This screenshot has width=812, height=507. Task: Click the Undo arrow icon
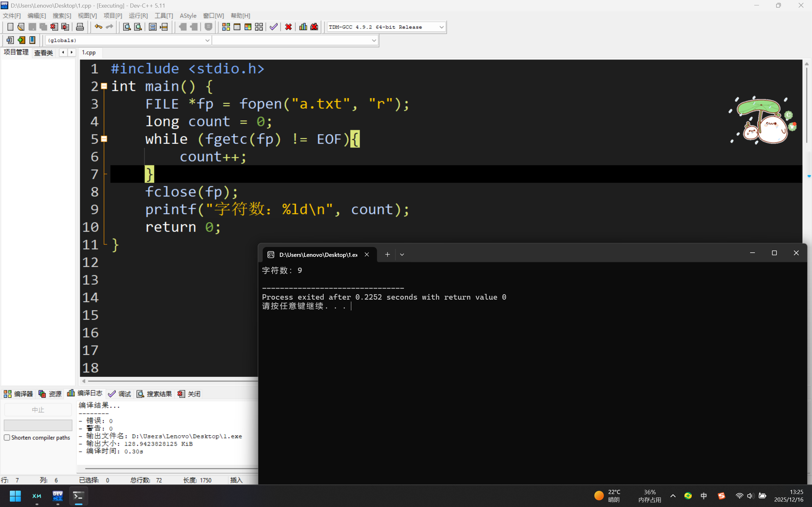[98, 27]
